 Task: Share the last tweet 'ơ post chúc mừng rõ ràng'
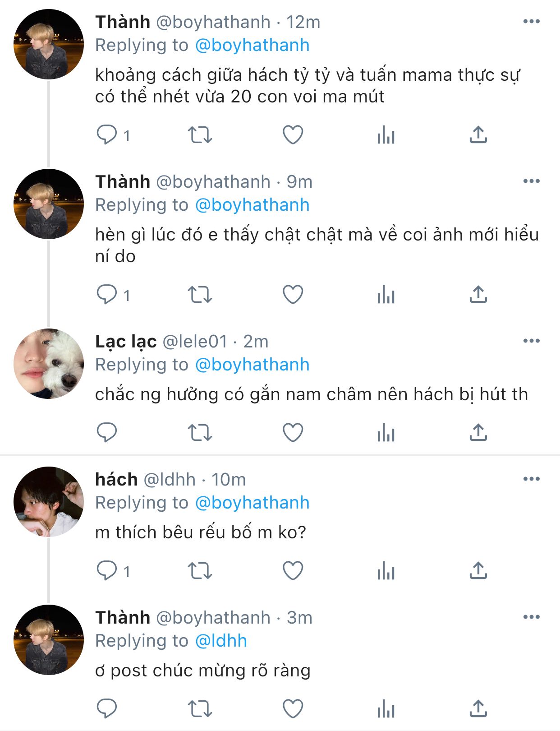(x=478, y=709)
